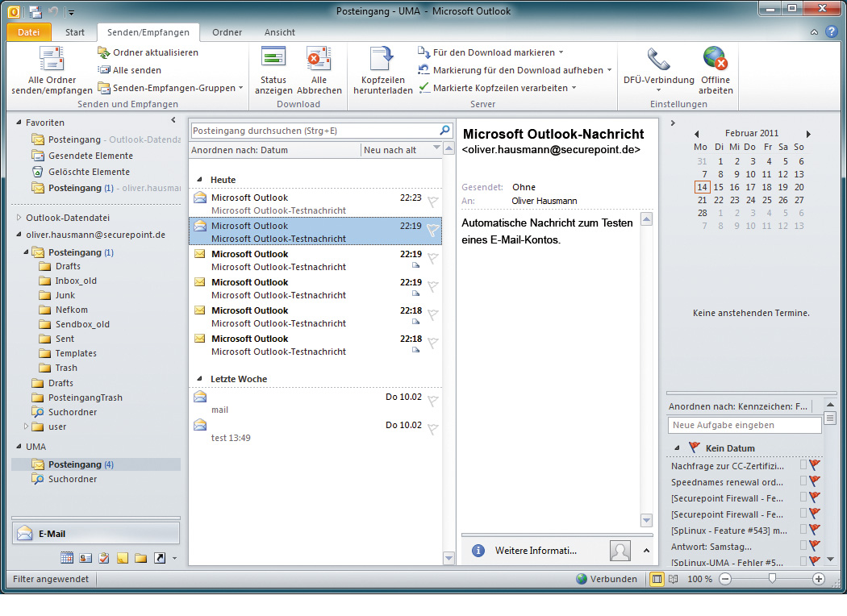The width and height of the screenshot is (847, 616).
Task: Open the Datei tab
Action: point(28,32)
